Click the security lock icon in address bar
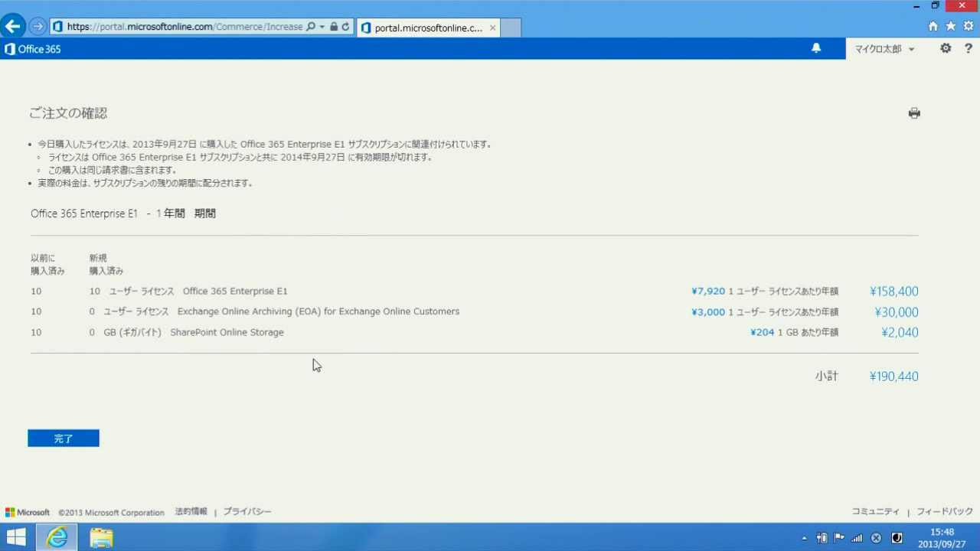This screenshot has height=551, width=980. tap(333, 27)
